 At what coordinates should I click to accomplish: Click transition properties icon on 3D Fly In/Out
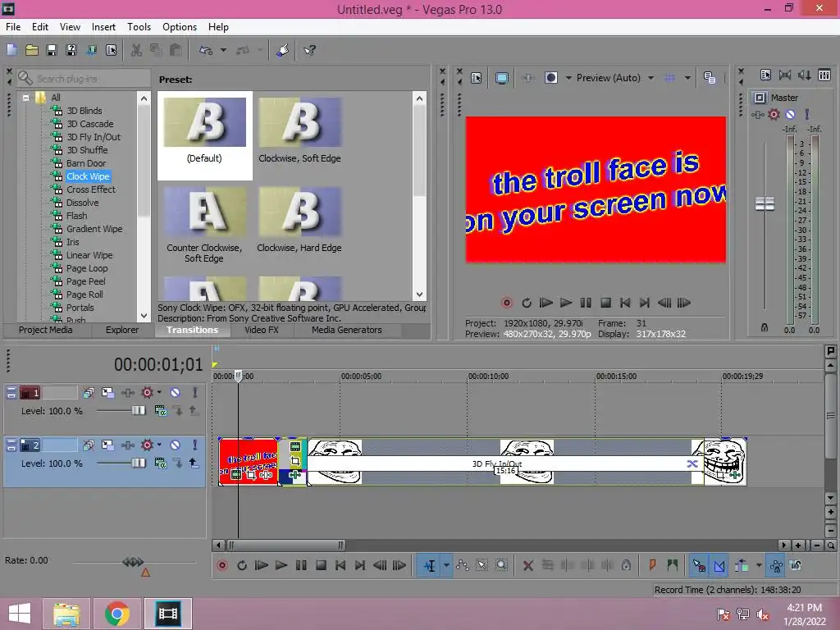(692, 463)
